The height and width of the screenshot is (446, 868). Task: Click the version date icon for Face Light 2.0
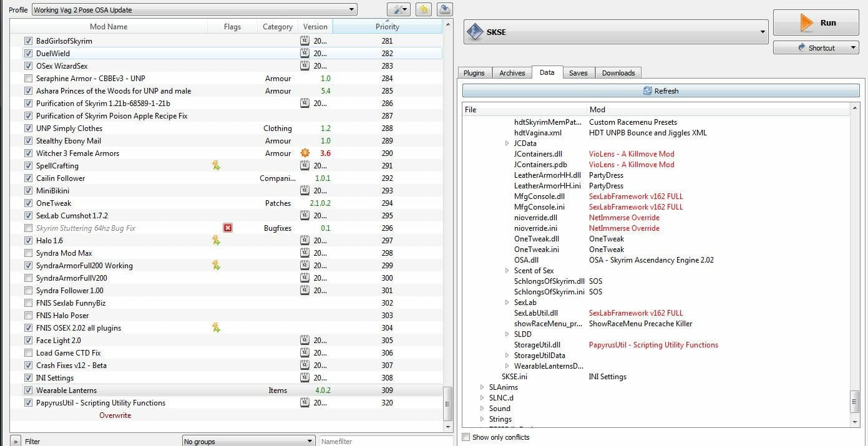(x=305, y=340)
